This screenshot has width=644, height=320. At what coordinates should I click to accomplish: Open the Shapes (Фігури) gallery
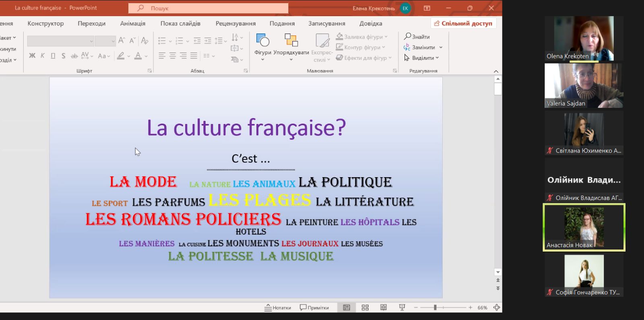click(262, 44)
